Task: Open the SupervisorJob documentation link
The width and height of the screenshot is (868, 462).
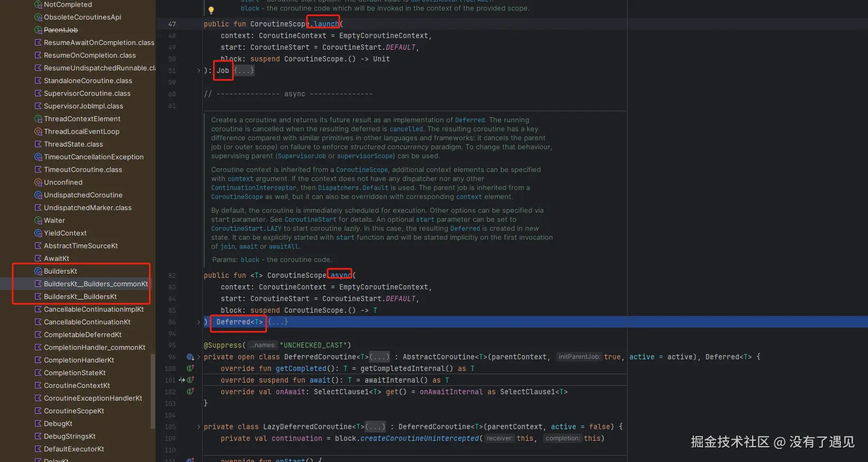Action: click(302, 156)
